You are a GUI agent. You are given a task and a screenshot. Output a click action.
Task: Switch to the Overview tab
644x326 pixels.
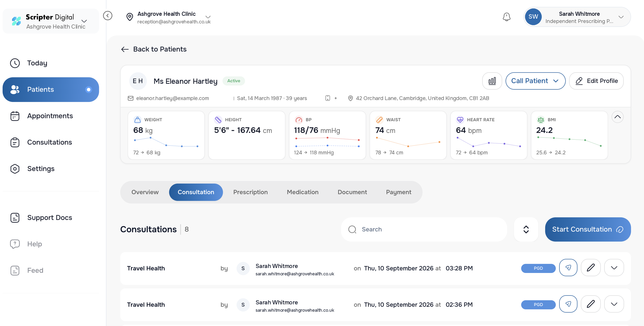click(145, 192)
